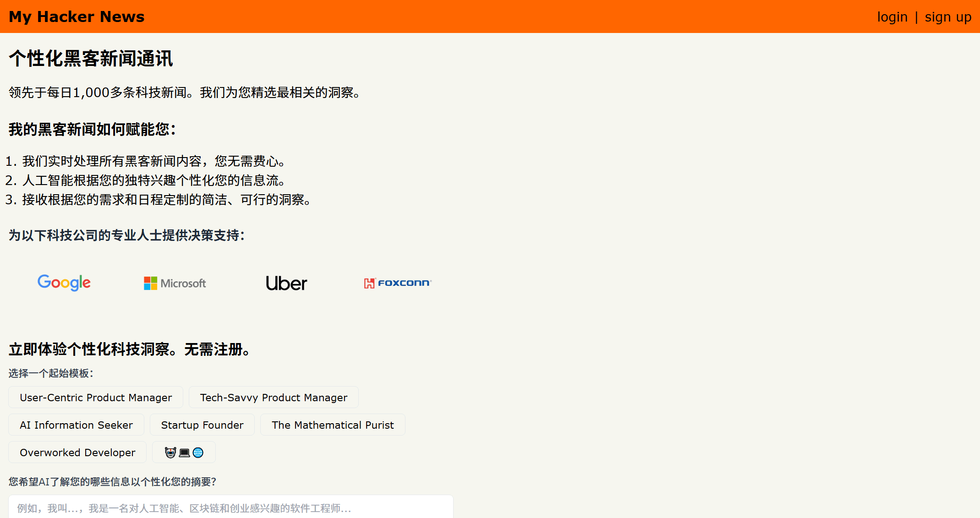
Task: Click the Uber logo
Action: (286, 283)
